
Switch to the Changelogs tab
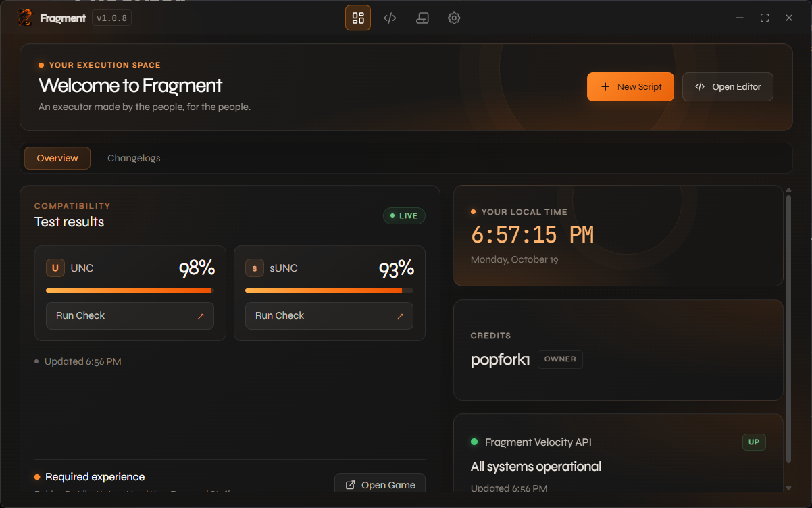point(134,158)
